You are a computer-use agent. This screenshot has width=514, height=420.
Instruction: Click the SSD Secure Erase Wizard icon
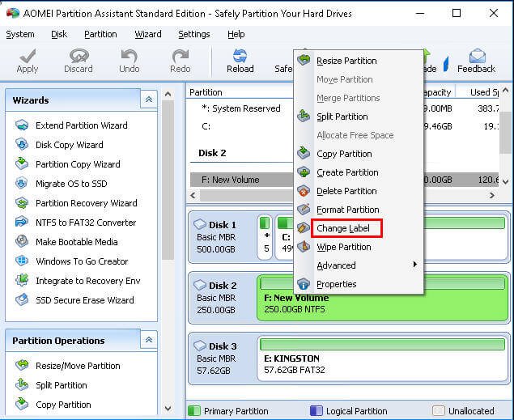click(22, 299)
